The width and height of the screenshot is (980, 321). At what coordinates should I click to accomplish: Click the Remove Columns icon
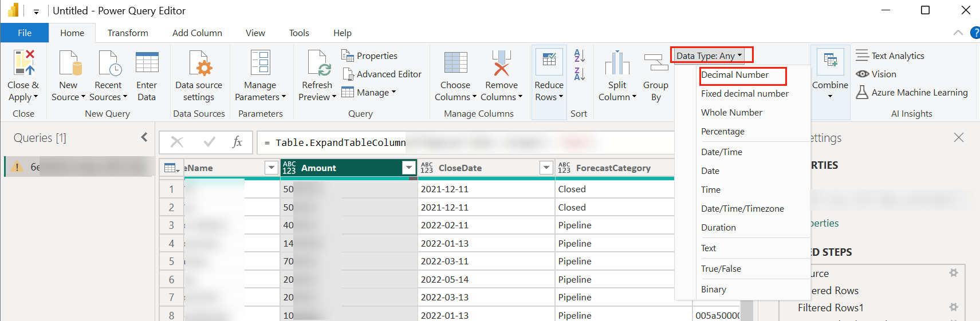(502, 63)
